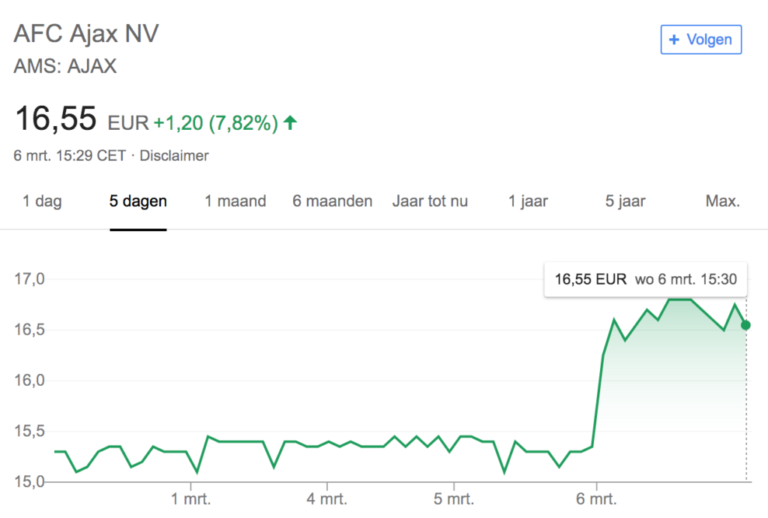
Task: Switch to 6 maanden range
Action: (332, 201)
